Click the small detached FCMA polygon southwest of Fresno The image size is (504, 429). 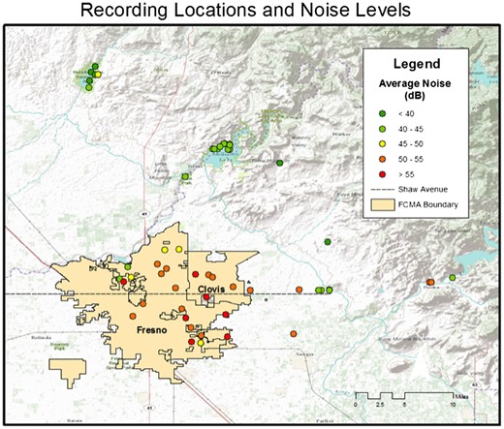click(x=68, y=372)
